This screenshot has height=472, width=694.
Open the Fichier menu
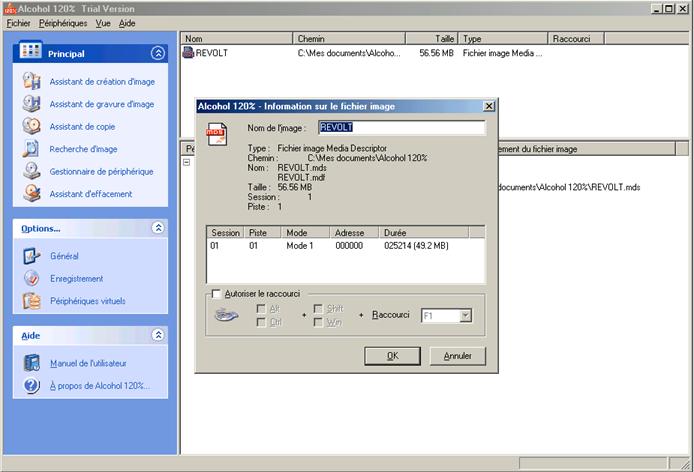[x=18, y=23]
